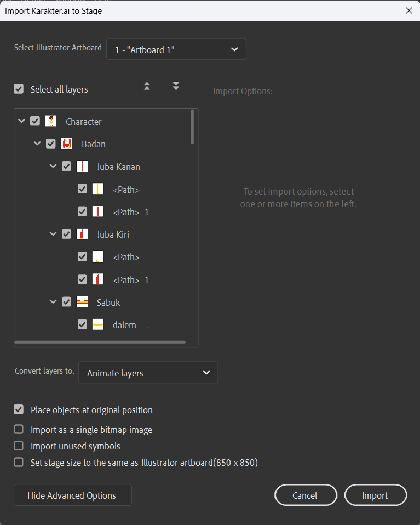Click the expand all layers icon
The width and height of the screenshot is (420, 525).
pyautogui.click(x=176, y=86)
